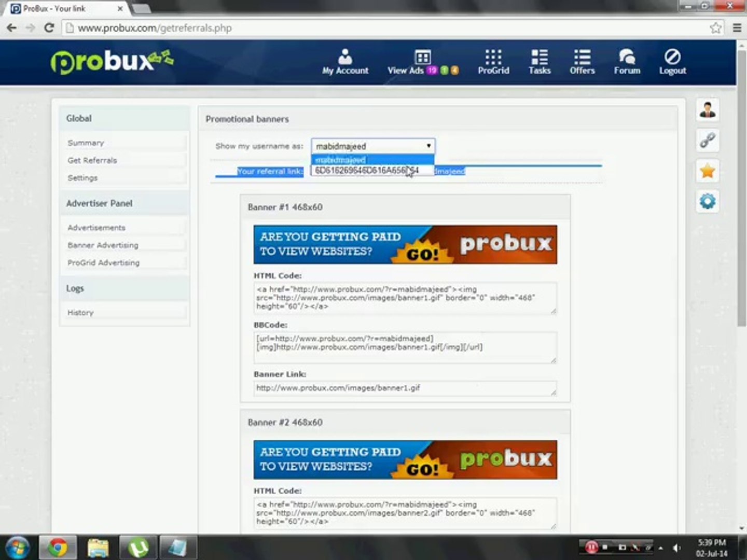Open the Chrome menu
The width and height of the screenshot is (747, 560).
pyautogui.click(x=737, y=28)
